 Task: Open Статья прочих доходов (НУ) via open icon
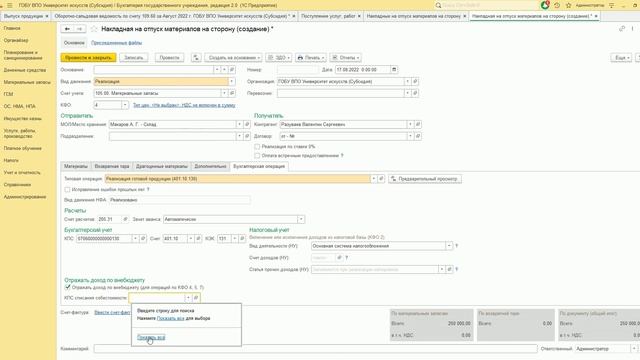pos(449,269)
